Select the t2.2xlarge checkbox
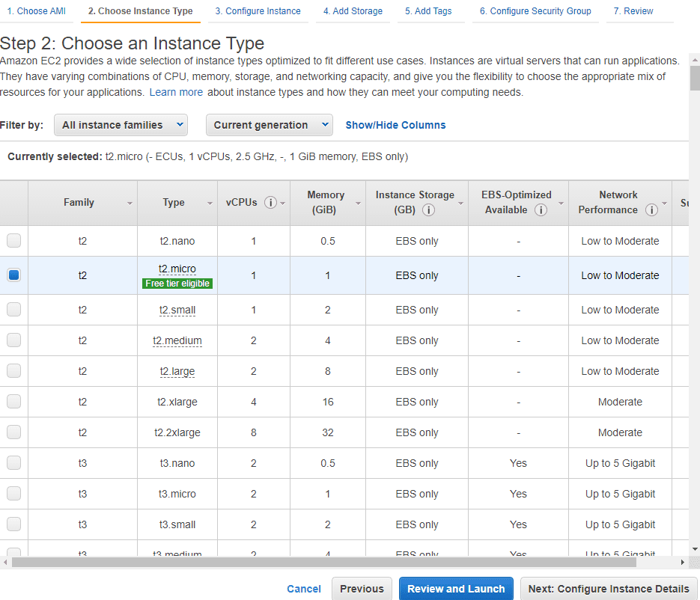 pos(13,432)
